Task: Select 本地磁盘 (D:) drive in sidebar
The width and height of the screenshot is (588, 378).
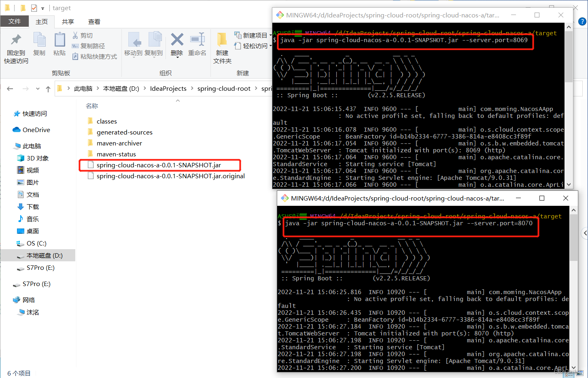Action: click(x=38, y=255)
